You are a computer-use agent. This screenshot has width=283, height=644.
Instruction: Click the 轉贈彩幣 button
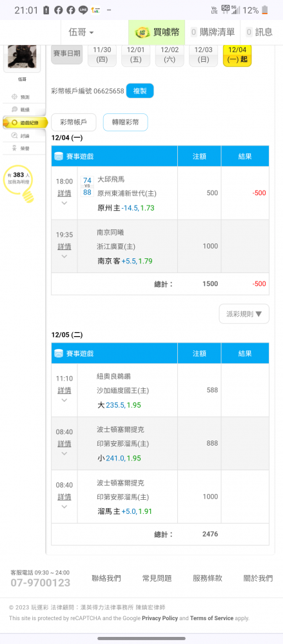click(125, 122)
